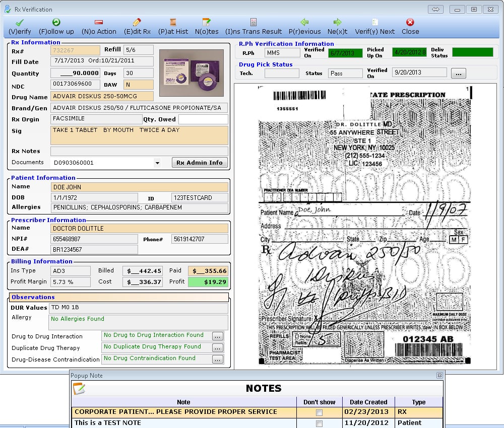
Task: Go to Next prescription arrow
Action: (x=337, y=23)
